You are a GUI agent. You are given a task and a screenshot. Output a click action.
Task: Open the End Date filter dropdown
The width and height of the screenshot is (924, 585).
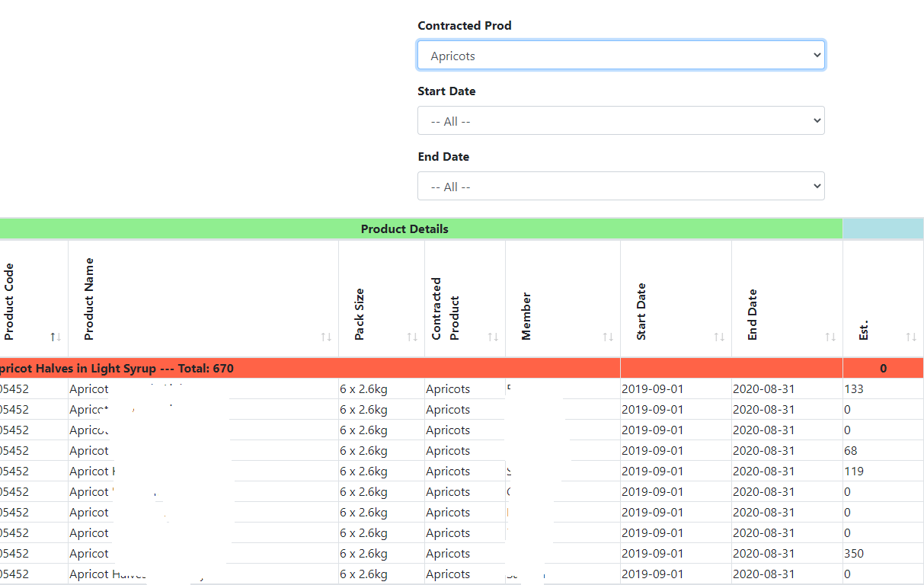tap(620, 185)
